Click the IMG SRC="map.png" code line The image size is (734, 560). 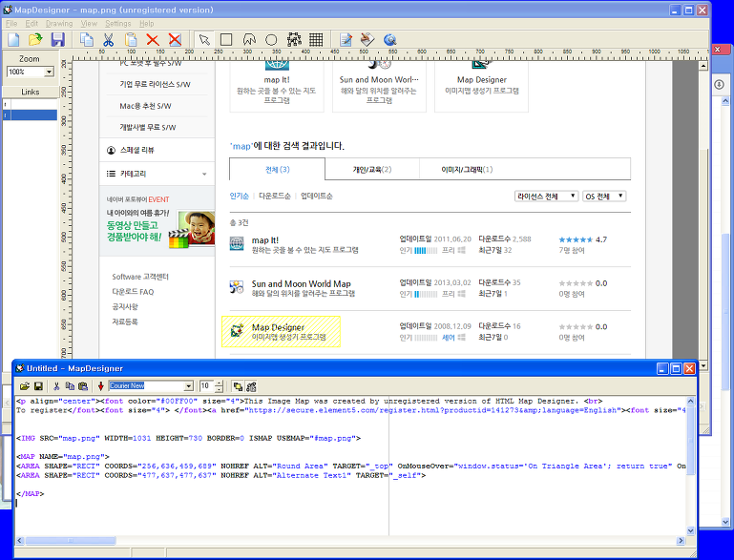click(x=188, y=438)
